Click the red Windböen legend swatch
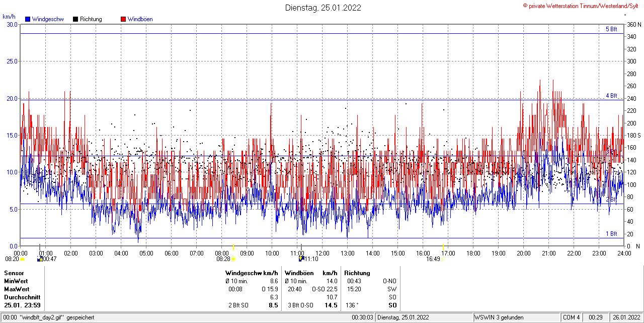Image resolution: width=644 pixels, height=323 pixels. (x=123, y=19)
